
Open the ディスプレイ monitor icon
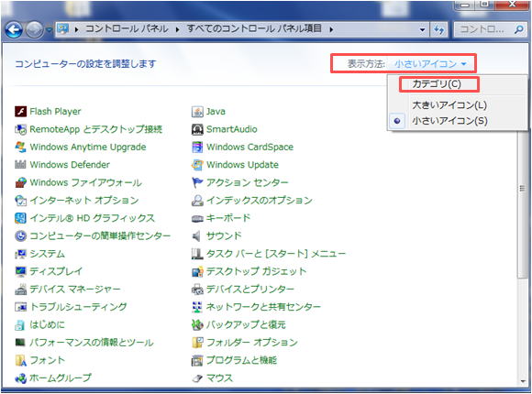tap(20, 271)
